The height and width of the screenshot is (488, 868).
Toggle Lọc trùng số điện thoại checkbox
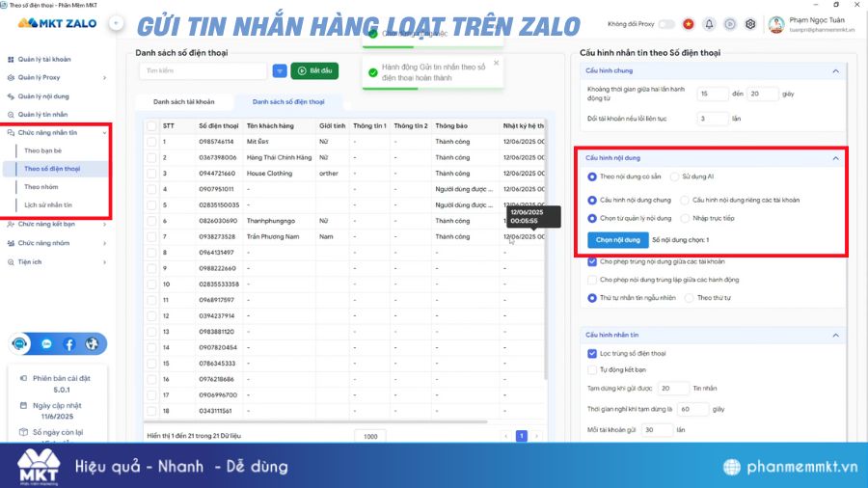(x=592, y=354)
